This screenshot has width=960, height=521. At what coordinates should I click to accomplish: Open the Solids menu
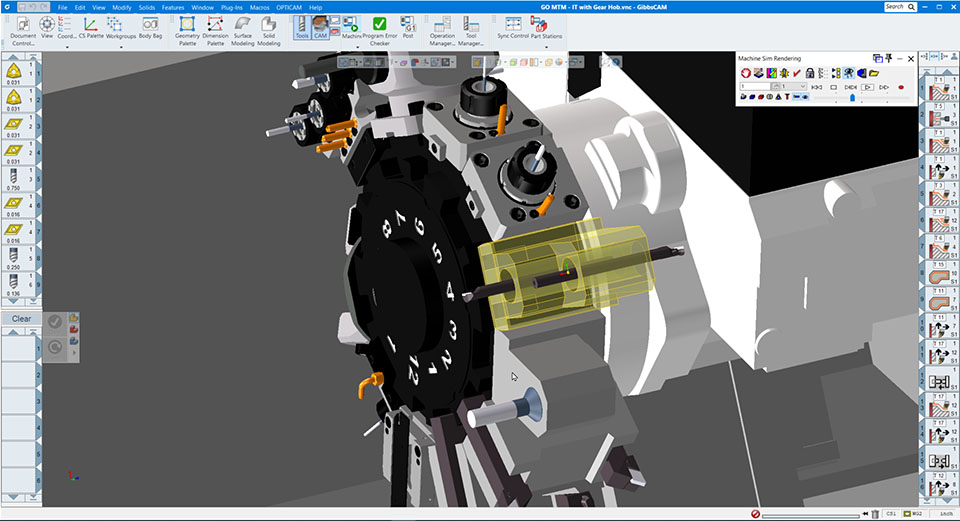pos(147,7)
